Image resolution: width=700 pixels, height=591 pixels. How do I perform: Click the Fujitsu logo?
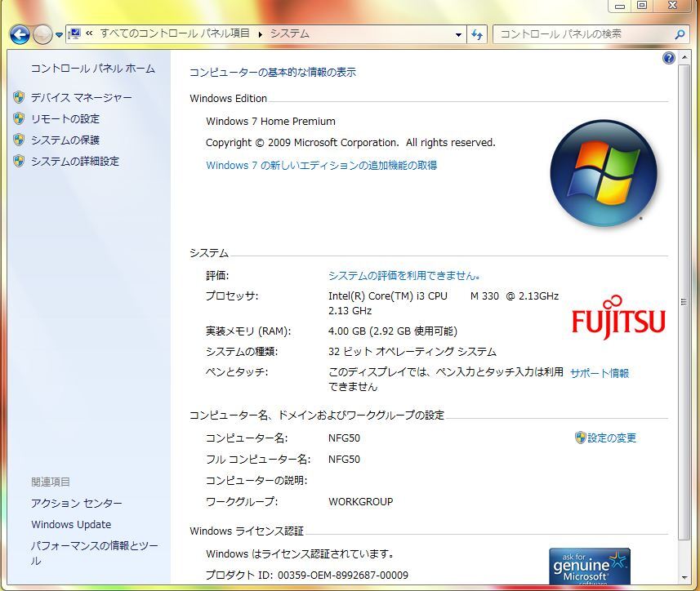[x=618, y=318]
